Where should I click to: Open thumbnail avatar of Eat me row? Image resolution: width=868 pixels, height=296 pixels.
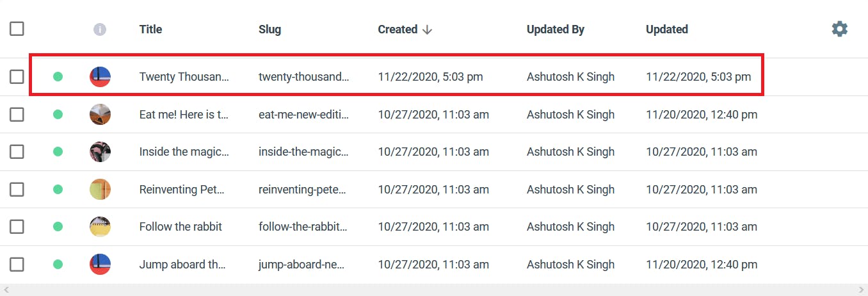(100, 115)
